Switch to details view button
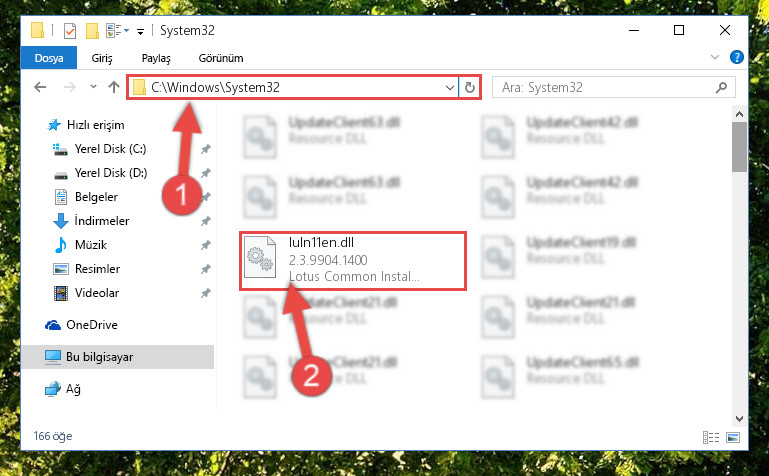Screen dimensions: 769x476 [x=711, y=437]
